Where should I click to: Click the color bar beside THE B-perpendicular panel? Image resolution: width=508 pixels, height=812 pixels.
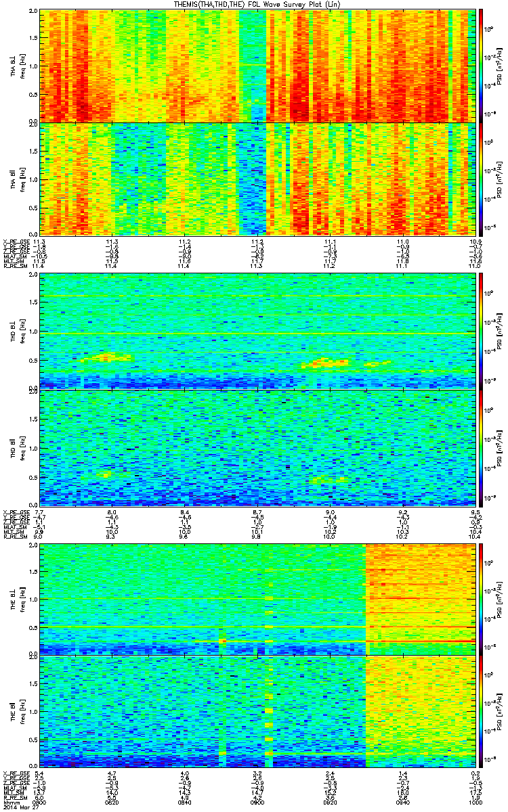click(481, 599)
